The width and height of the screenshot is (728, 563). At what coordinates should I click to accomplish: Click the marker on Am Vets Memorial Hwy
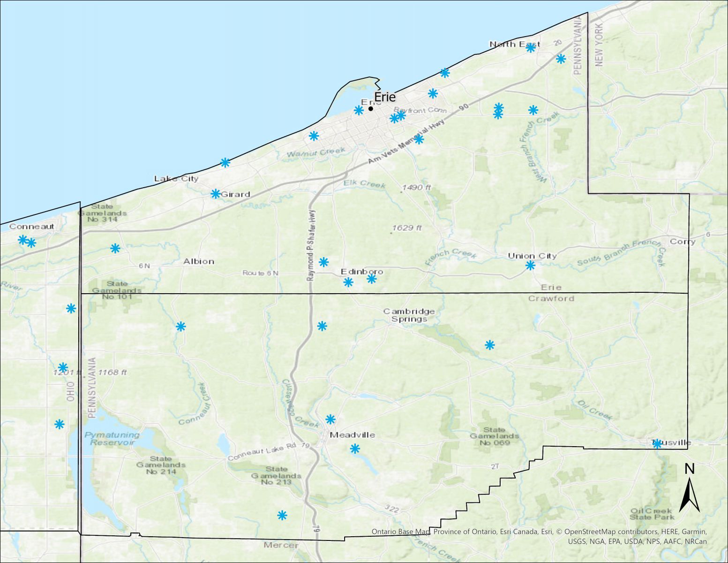coord(419,139)
